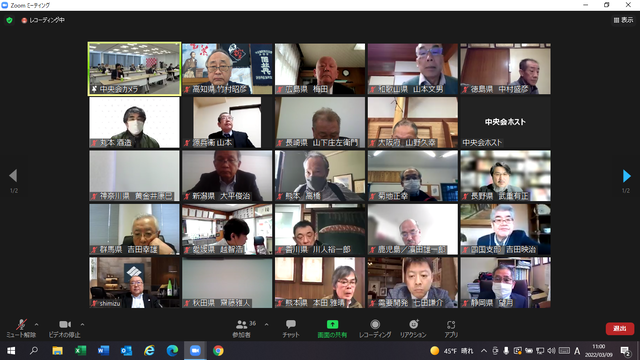The width and height of the screenshot is (640, 360).
Task: Expand participants options arrow
Action: click(x=267, y=324)
